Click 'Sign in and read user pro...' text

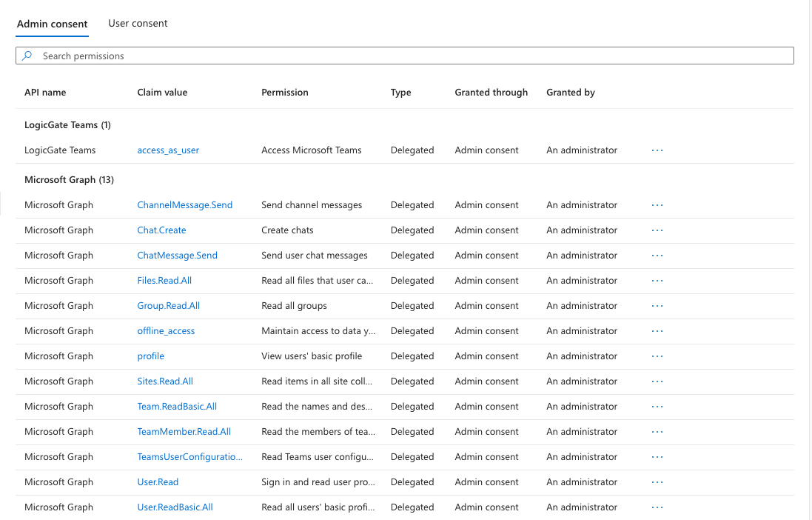click(318, 482)
